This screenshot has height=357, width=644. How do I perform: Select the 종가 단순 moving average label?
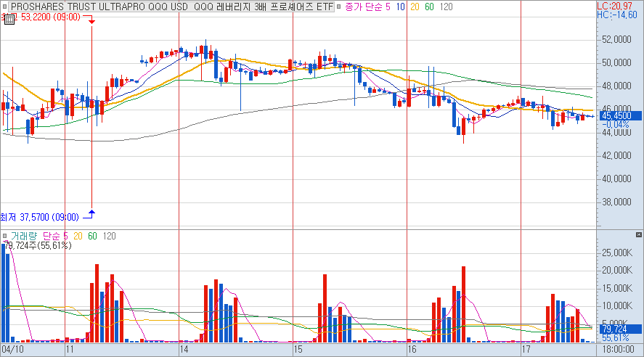click(367, 7)
